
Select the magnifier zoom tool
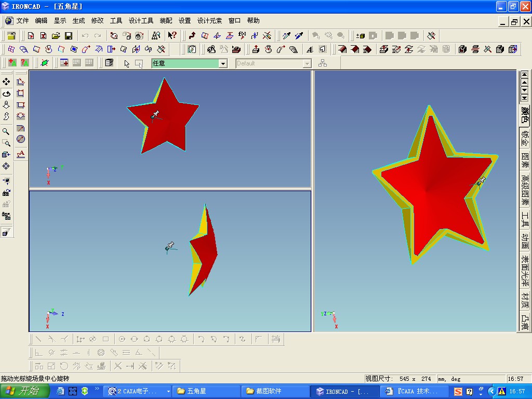point(6,131)
